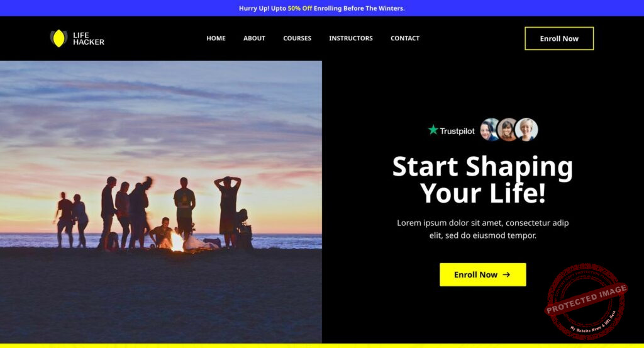Image resolution: width=644 pixels, height=348 pixels.
Task: Click the arrow icon in yellow Enroll button
Action: pyautogui.click(x=506, y=274)
